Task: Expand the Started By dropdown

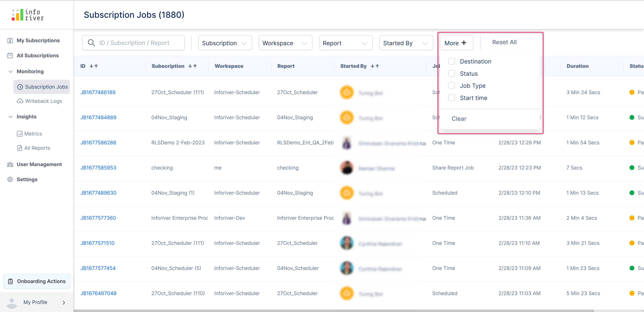Action: pyautogui.click(x=406, y=43)
